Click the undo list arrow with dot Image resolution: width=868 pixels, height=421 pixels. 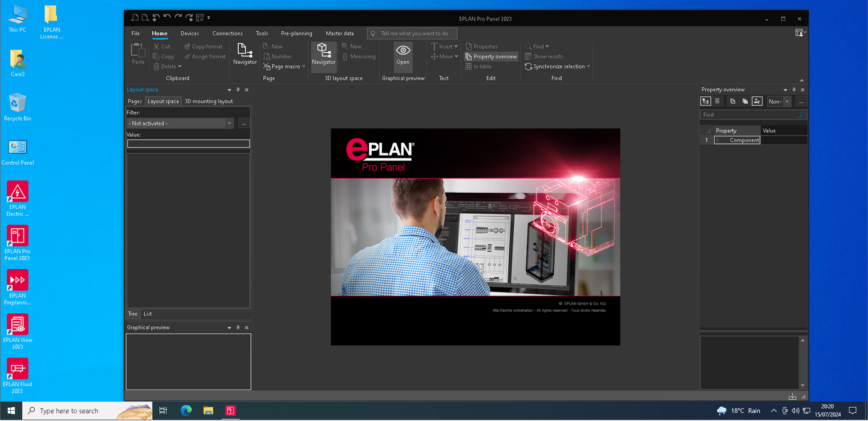point(156,18)
